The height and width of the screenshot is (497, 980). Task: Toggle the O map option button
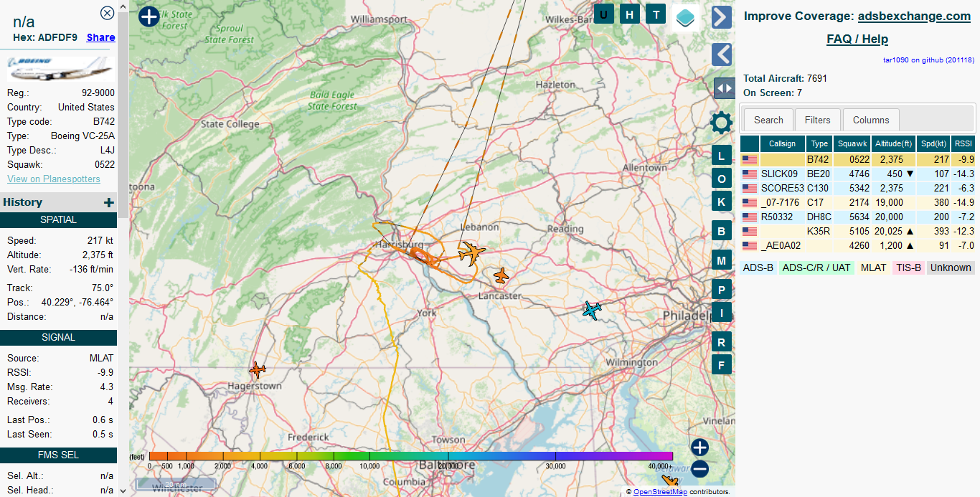(x=722, y=179)
